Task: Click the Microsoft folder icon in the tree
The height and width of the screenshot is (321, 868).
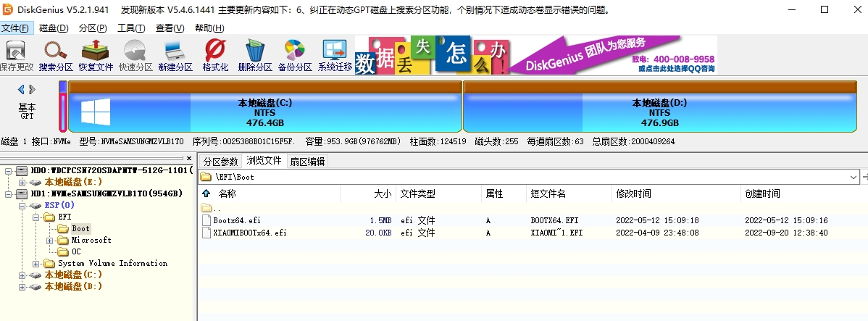Action: pyautogui.click(x=63, y=240)
